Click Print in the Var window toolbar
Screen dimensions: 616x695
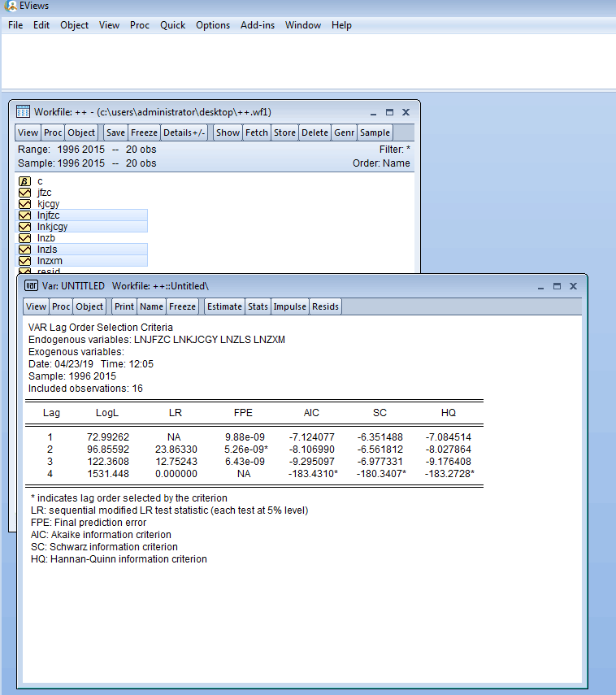pyautogui.click(x=124, y=306)
